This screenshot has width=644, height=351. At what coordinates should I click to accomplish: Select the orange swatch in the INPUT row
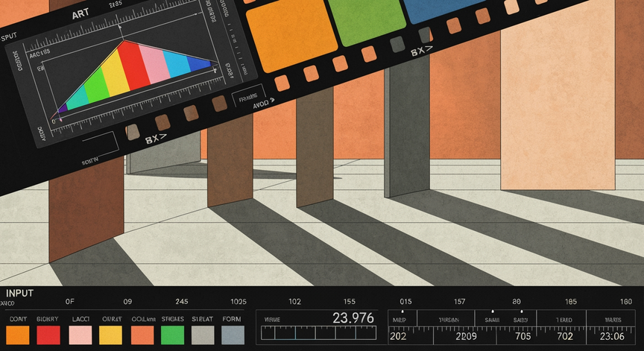coord(18,335)
